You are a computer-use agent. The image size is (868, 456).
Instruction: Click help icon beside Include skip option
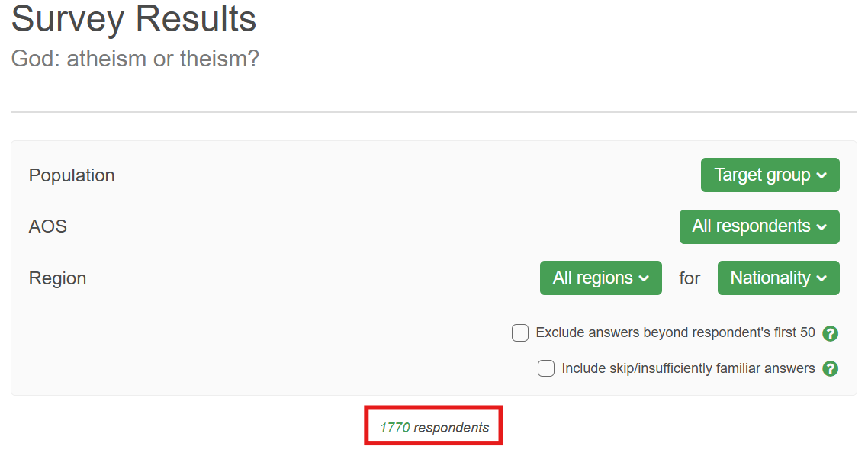831,369
